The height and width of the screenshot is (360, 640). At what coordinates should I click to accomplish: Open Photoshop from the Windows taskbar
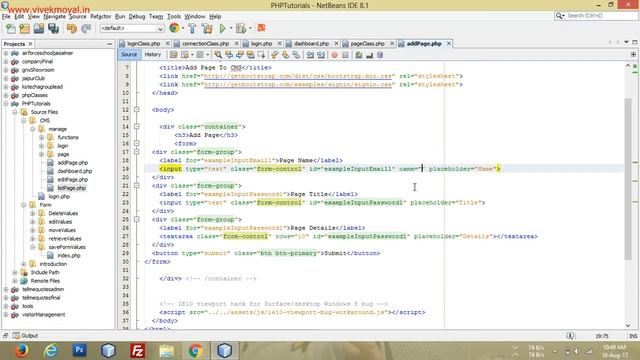(x=79, y=350)
